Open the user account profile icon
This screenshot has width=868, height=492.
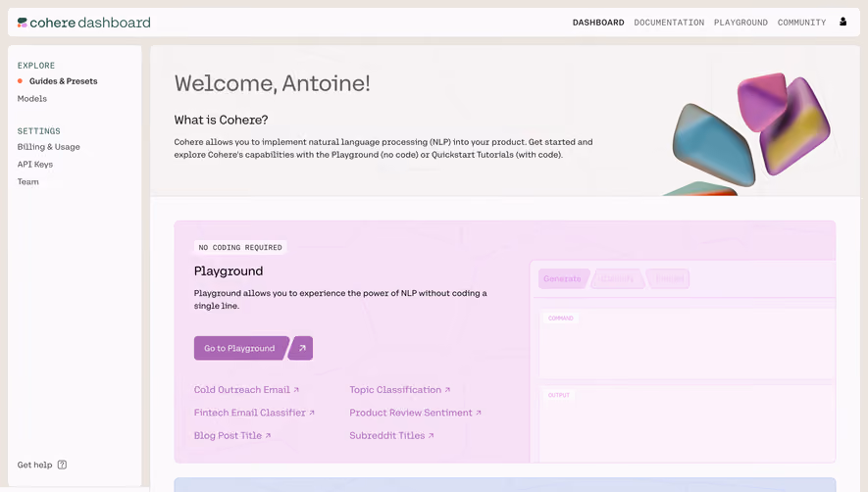(842, 23)
